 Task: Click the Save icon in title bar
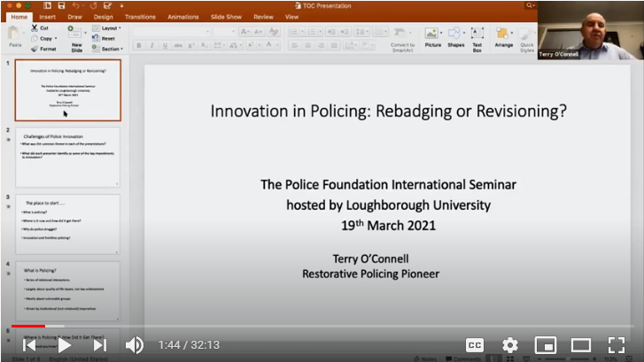[61, 5]
